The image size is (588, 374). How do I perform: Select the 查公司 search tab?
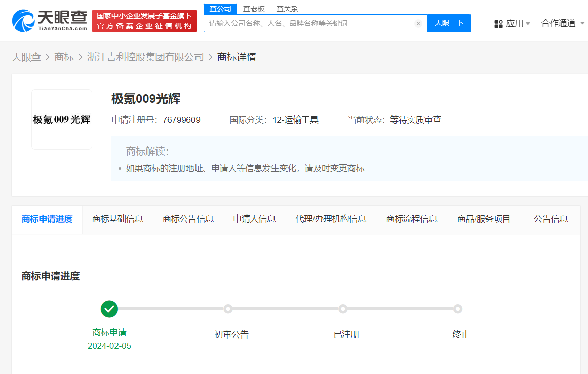pos(220,9)
